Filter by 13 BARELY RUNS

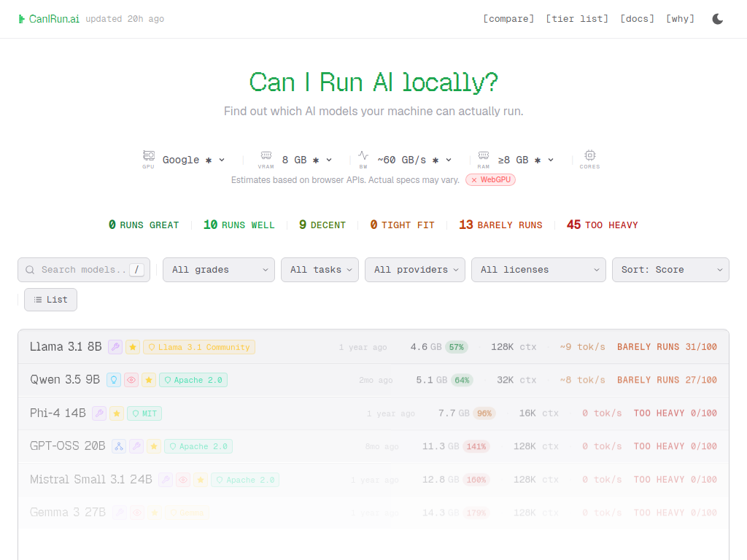[500, 225]
